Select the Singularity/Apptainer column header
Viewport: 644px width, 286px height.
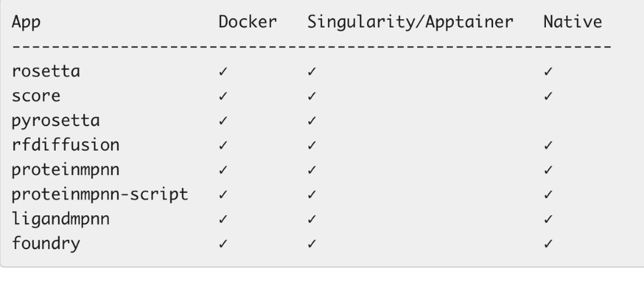pos(410,22)
